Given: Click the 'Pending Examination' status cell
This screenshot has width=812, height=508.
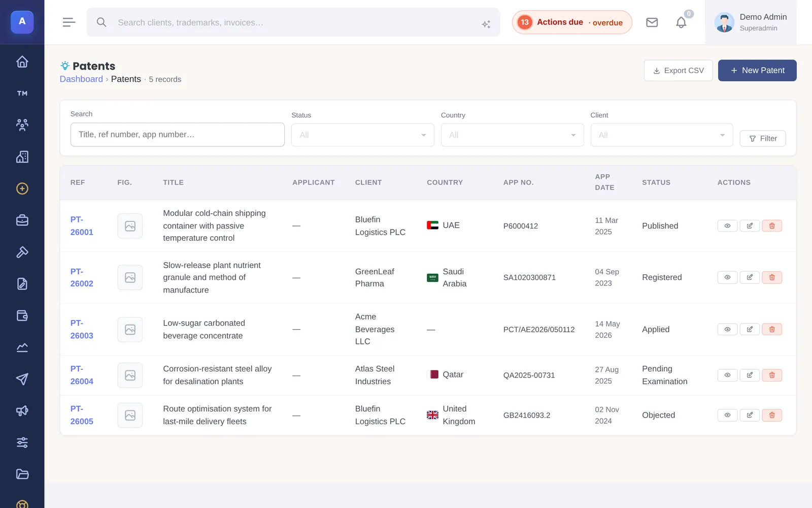Looking at the screenshot, I should tap(664, 375).
